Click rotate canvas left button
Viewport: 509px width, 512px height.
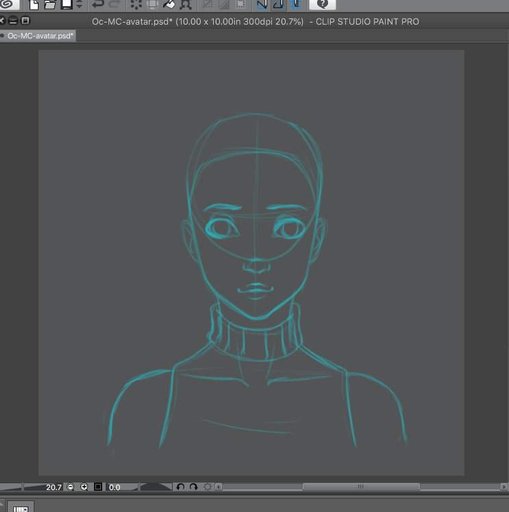181,487
